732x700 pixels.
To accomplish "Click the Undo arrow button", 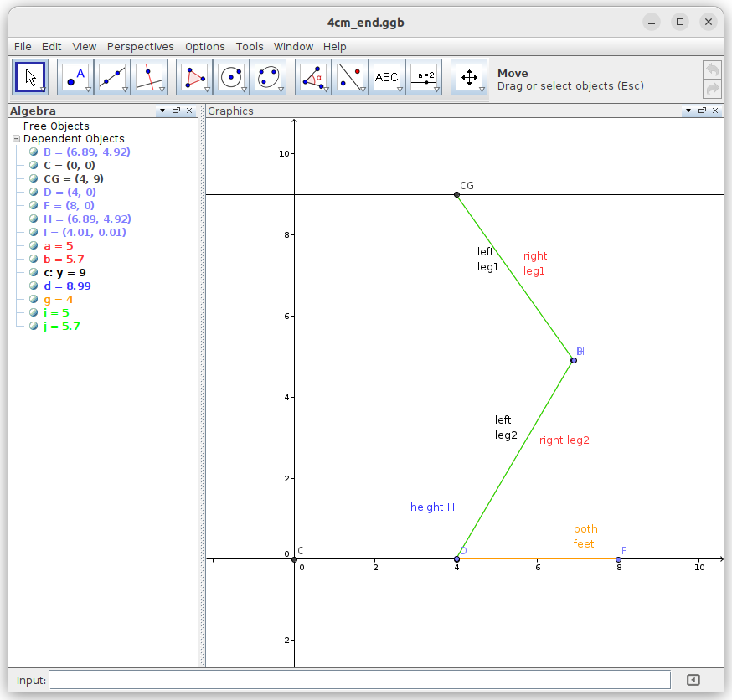I will click(x=713, y=70).
